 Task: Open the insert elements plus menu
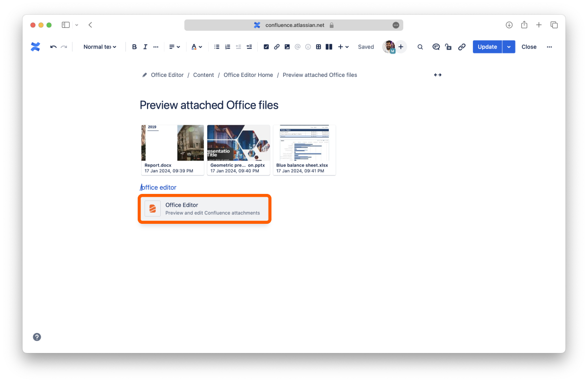[x=343, y=47]
